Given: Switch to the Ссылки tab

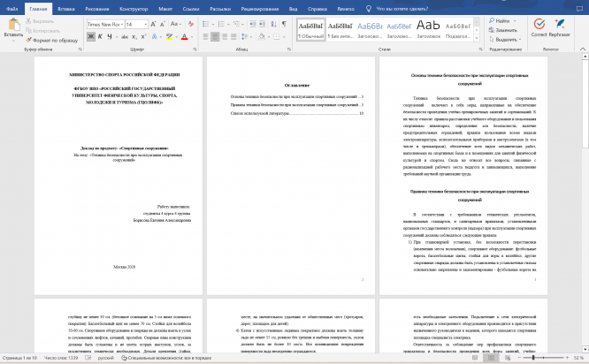Looking at the screenshot, I should [191, 9].
